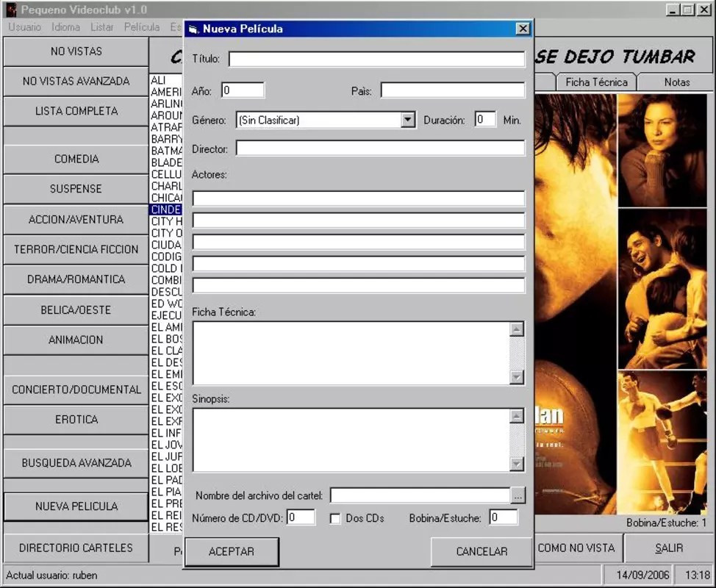The image size is (716, 588).
Task: Filter by CONCIERTO/DOCUMENTAL genre
Action: 76,390
